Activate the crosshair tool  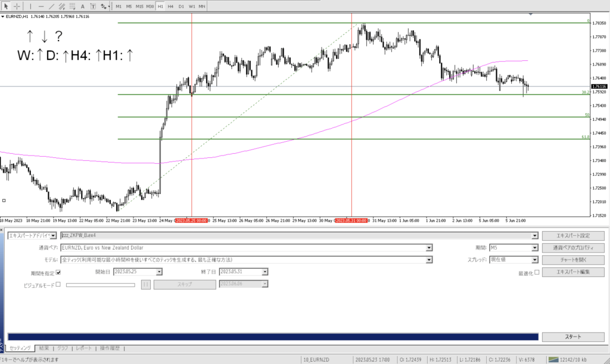17,6
